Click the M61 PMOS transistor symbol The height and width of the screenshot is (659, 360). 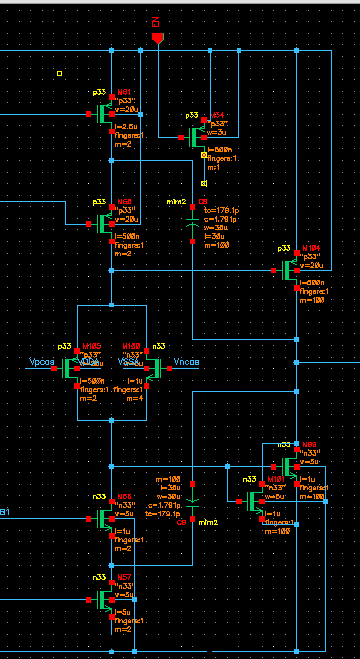tap(103, 114)
